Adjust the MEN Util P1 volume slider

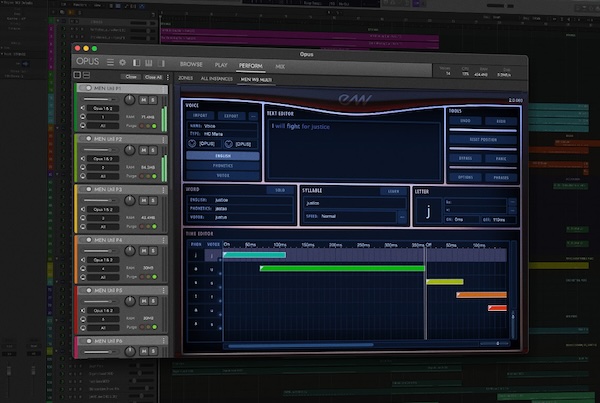coord(100,99)
